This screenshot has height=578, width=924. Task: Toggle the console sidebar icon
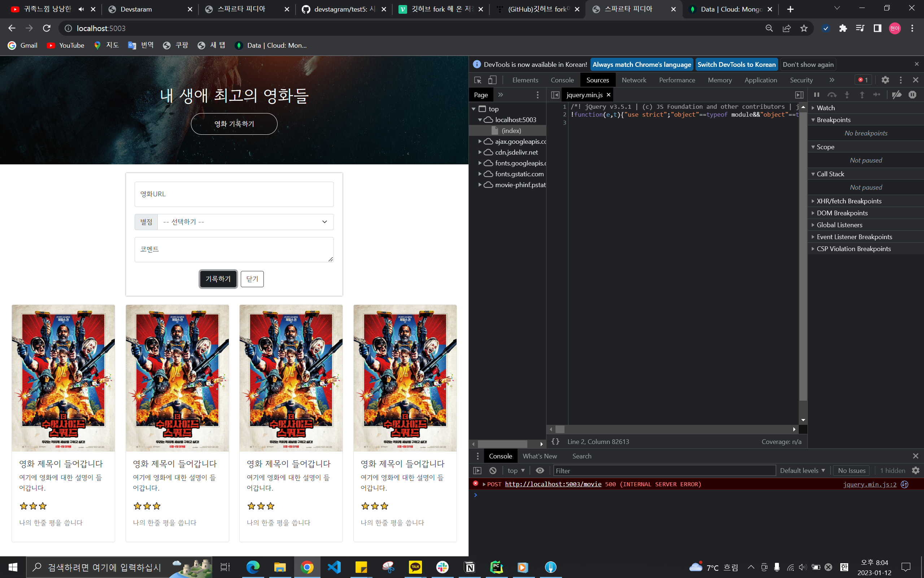[x=477, y=471]
